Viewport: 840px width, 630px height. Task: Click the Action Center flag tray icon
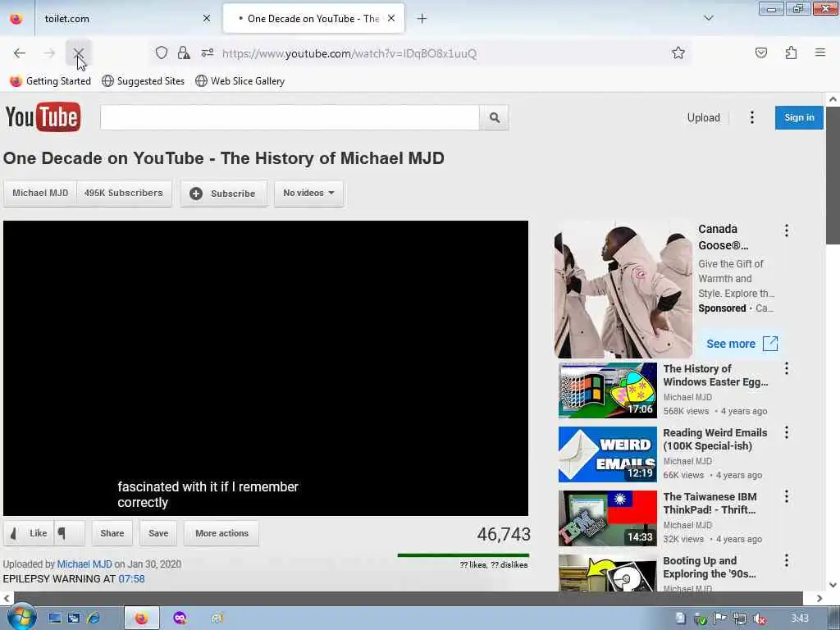pos(719,619)
